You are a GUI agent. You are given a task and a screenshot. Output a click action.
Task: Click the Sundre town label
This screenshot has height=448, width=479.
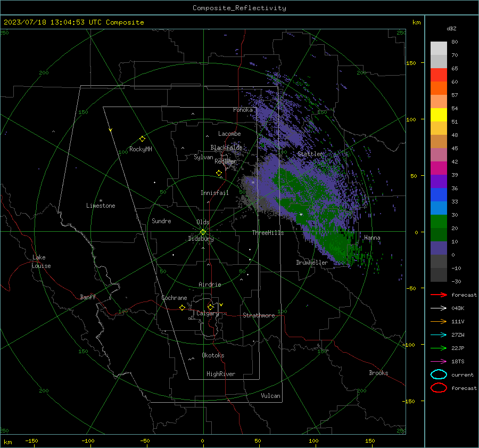point(161,221)
